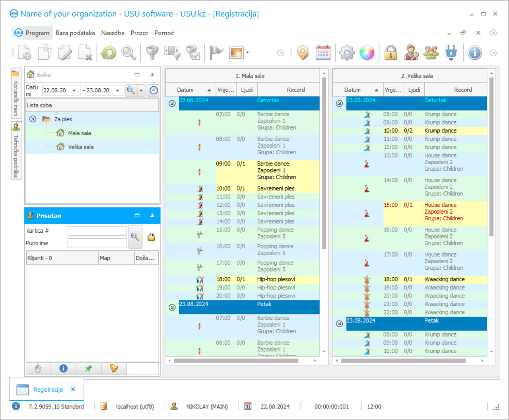
Task: Click the Datum column header in Mala sala
Action: (185, 90)
